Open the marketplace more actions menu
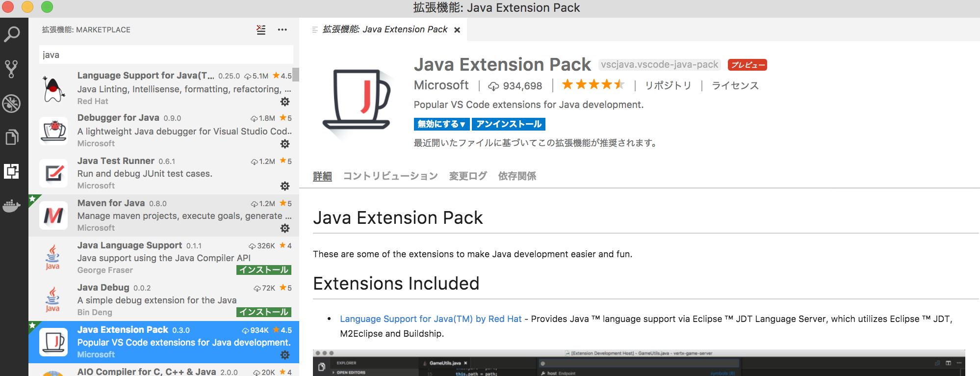 tap(283, 30)
